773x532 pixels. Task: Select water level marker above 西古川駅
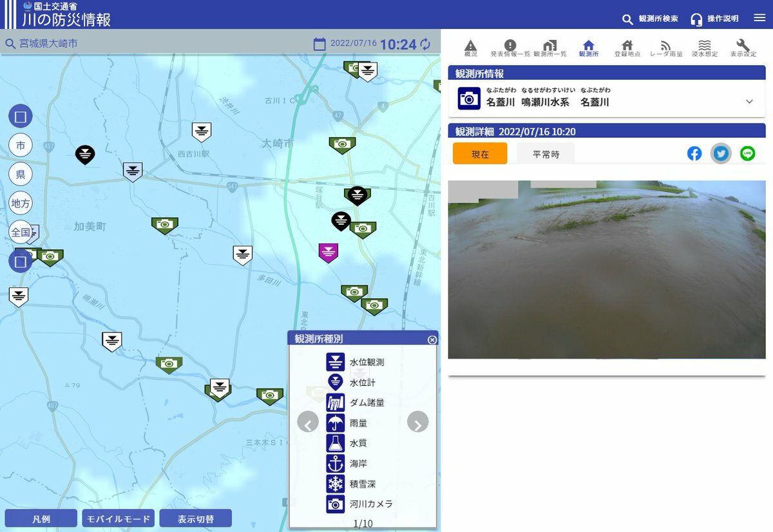pyautogui.click(x=202, y=132)
